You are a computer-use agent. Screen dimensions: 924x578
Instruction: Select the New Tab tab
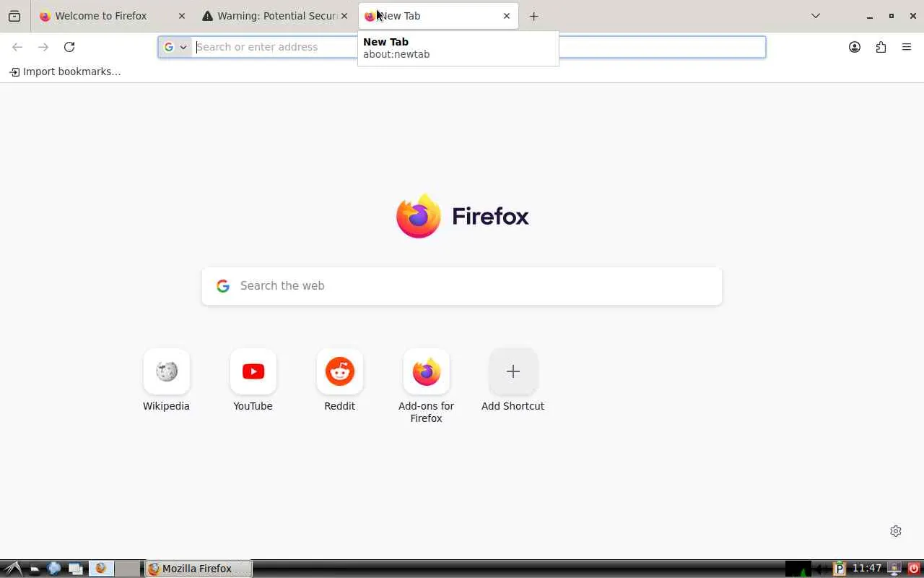click(x=438, y=16)
